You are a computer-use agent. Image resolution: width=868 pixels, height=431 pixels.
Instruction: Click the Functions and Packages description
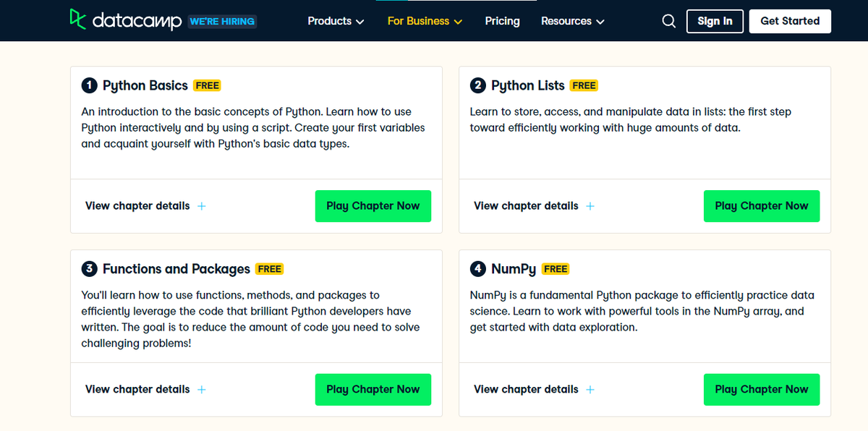(250, 319)
